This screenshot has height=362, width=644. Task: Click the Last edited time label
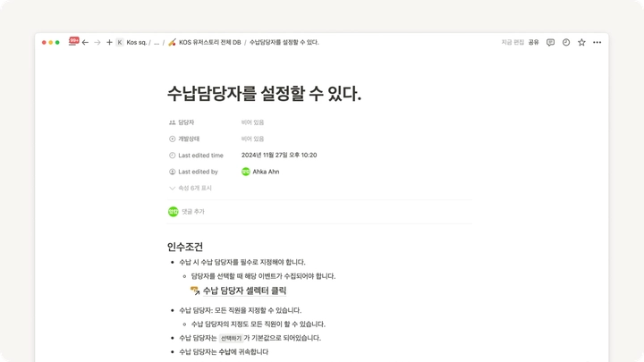coord(201,156)
